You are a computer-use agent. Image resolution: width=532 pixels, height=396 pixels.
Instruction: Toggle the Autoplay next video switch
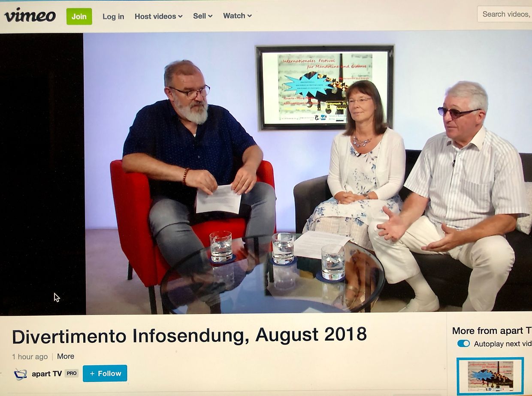pos(463,344)
